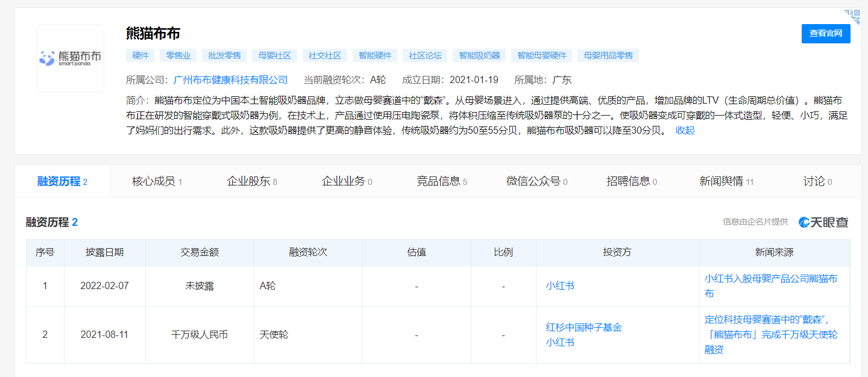Click the 天眼查 logo
Image resolution: width=868 pixels, height=377 pixels.
pyautogui.click(x=823, y=222)
